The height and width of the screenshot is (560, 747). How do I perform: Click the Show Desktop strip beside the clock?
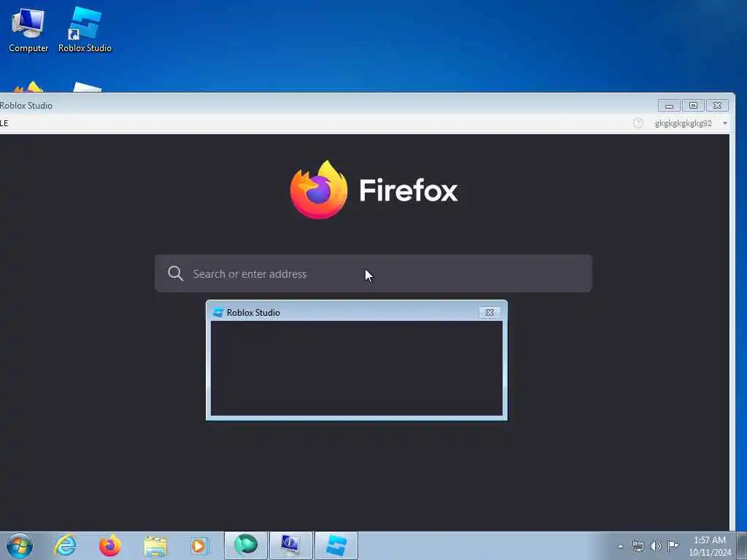742,545
